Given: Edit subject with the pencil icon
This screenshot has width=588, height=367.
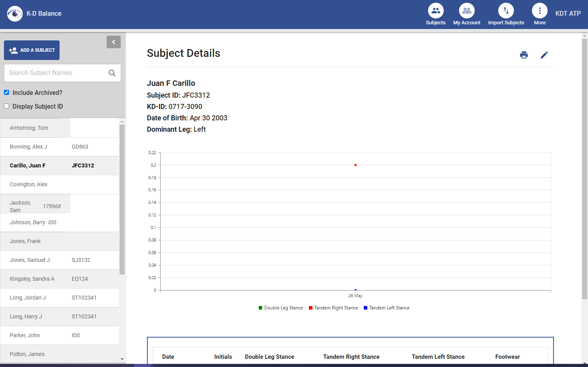Looking at the screenshot, I should tap(544, 55).
